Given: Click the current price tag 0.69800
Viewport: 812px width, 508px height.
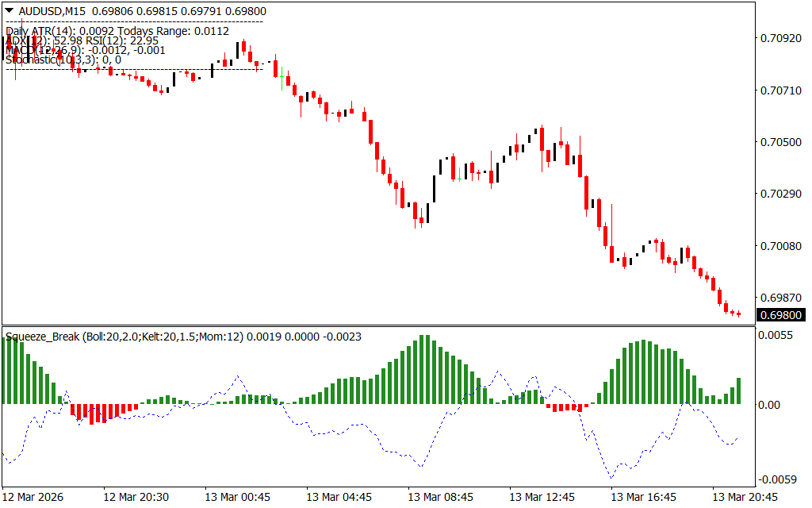Looking at the screenshot, I should [x=780, y=314].
